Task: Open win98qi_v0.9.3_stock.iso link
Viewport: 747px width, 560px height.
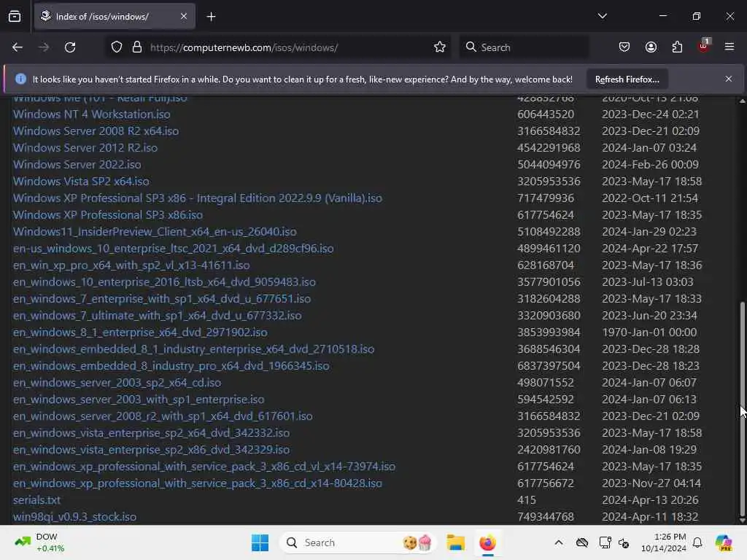Action: click(x=75, y=517)
